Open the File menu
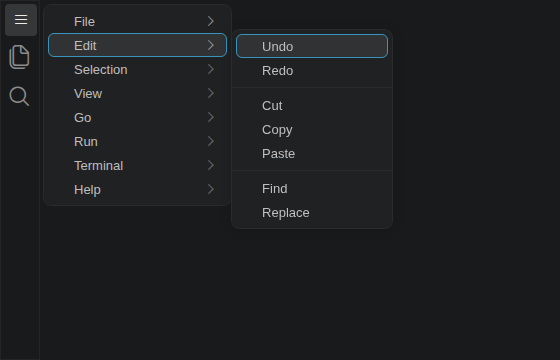 point(138,21)
